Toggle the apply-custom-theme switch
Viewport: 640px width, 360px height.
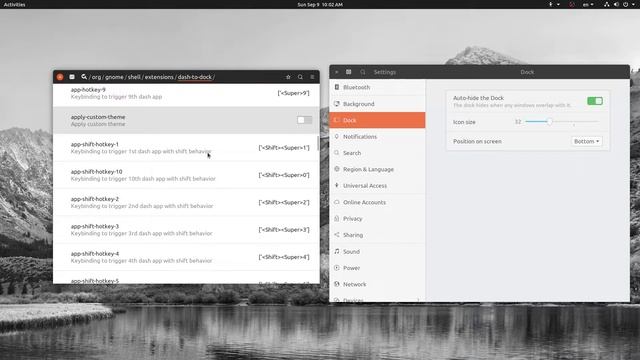304,120
